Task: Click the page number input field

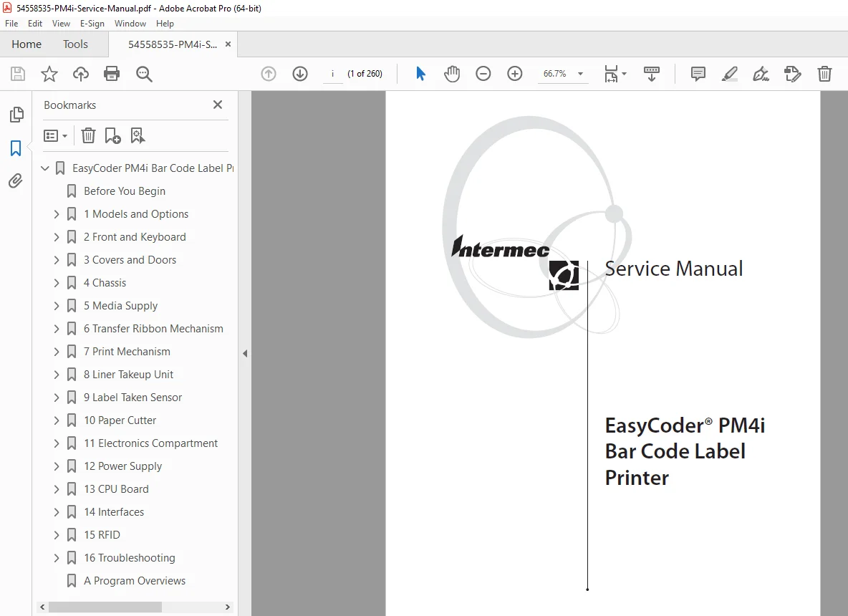Action: (332, 74)
